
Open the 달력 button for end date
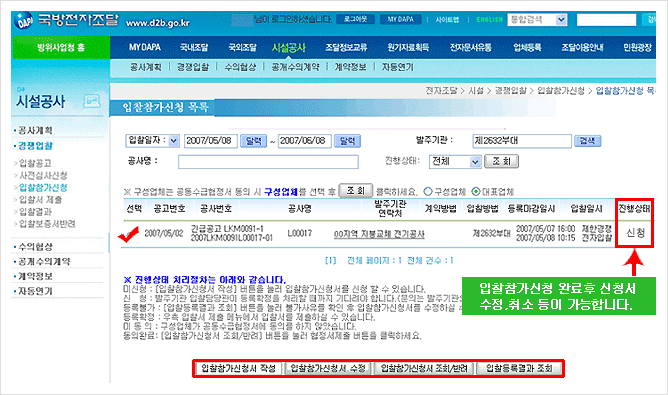(347, 141)
